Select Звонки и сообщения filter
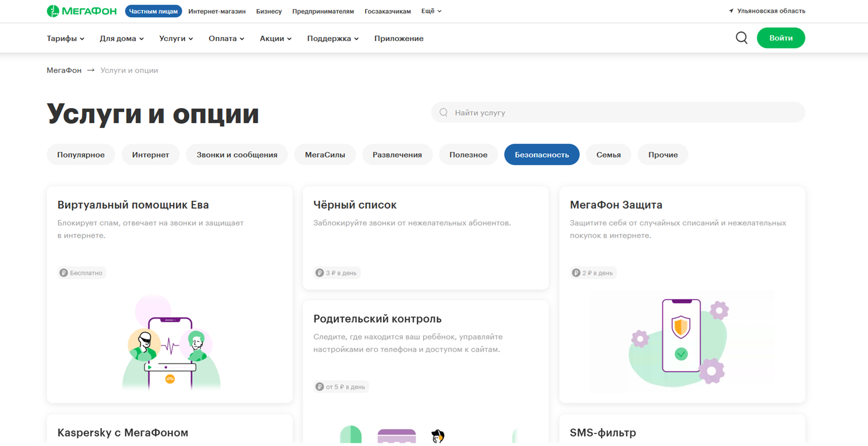This screenshot has width=868, height=446. click(237, 154)
